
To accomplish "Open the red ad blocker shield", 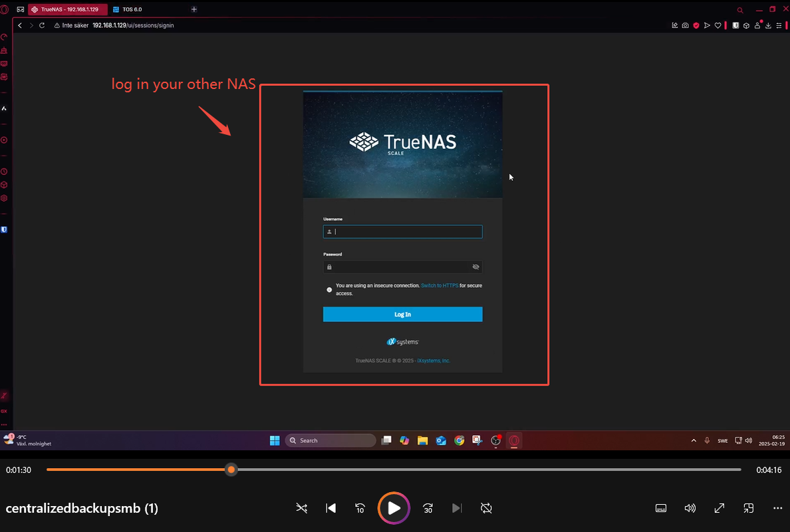I will 696,25.
